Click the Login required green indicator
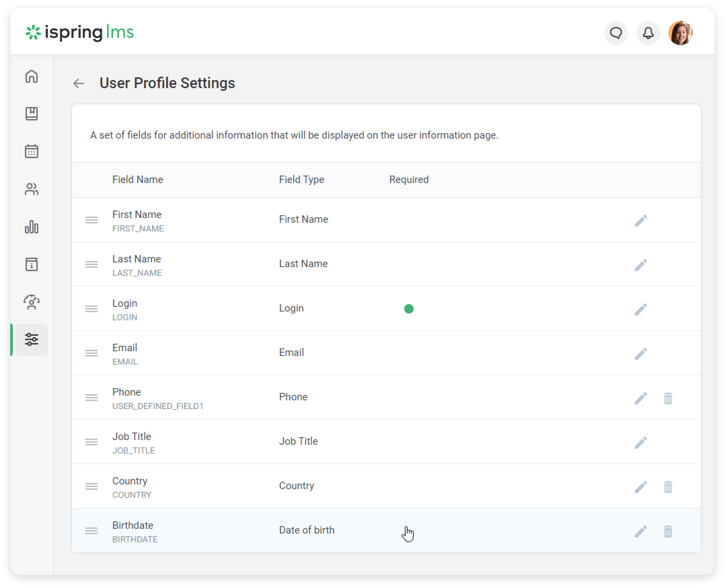Image resolution: width=725 pixels, height=588 pixels. (409, 308)
